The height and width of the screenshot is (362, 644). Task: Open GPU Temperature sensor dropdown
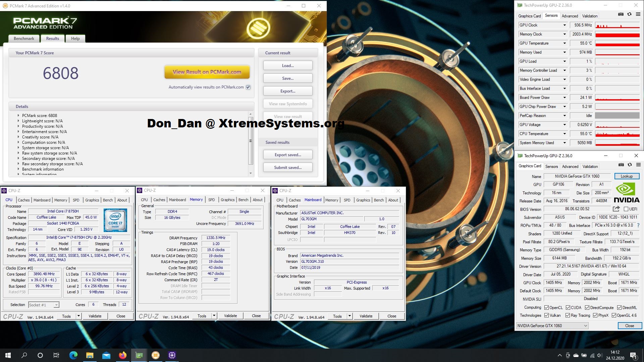[x=565, y=43]
